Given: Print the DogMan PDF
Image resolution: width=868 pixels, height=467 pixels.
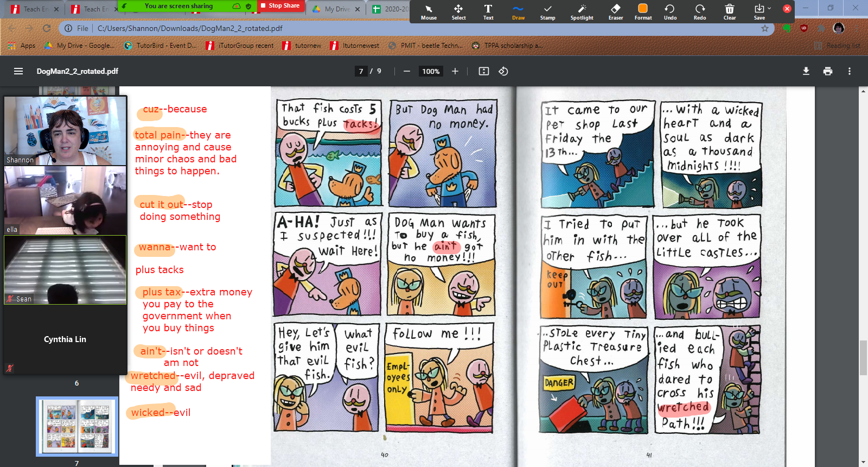Looking at the screenshot, I should (828, 71).
